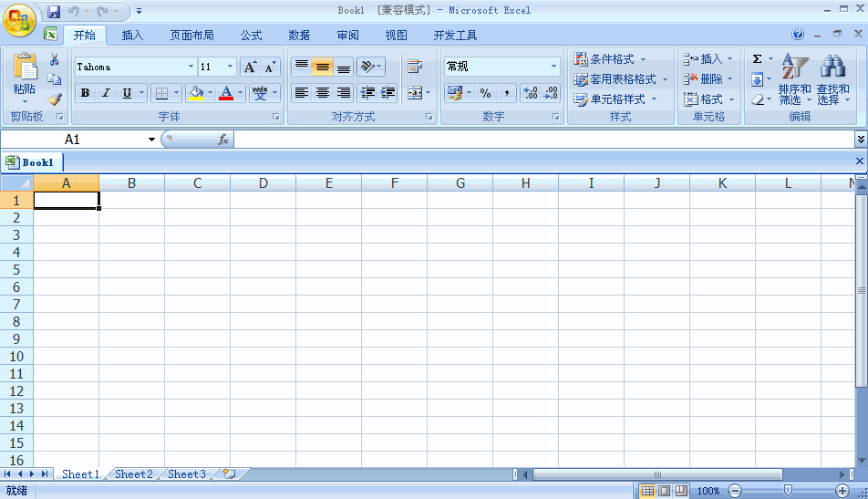Increase decimal places
Viewport: 868px width, 499px height.
tap(531, 93)
